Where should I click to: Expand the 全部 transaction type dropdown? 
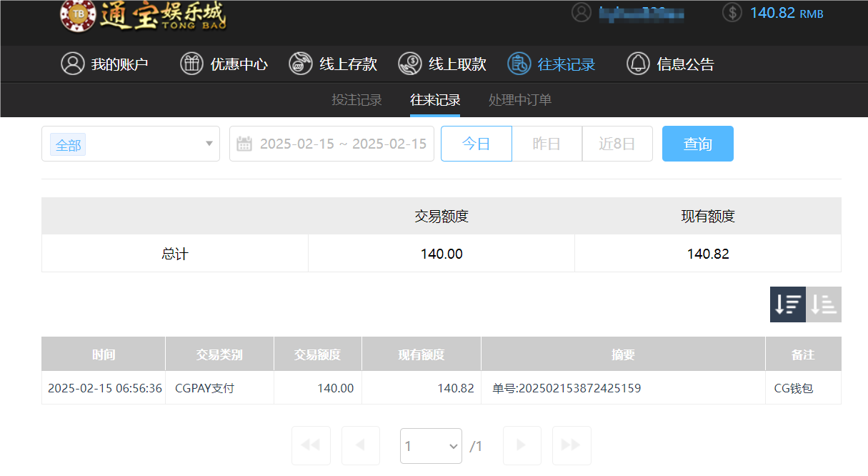coord(131,143)
